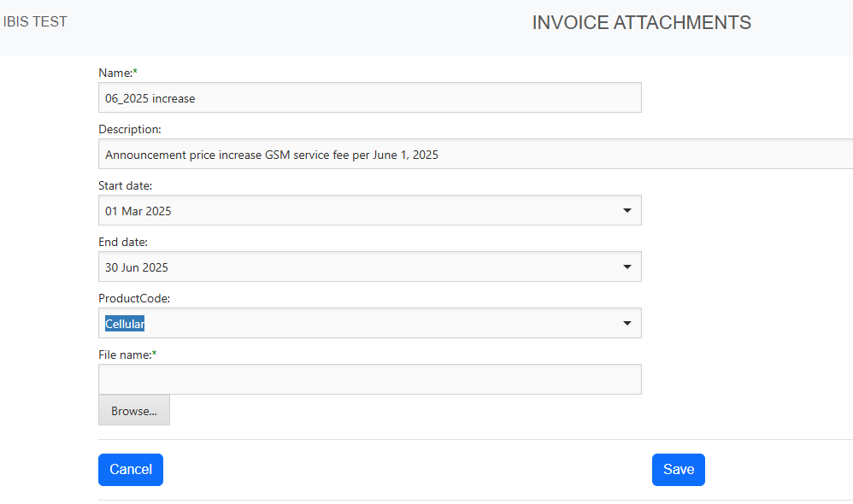853x504 pixels.
Task: Click the ProductCode: label
Action: pos(134,298)
